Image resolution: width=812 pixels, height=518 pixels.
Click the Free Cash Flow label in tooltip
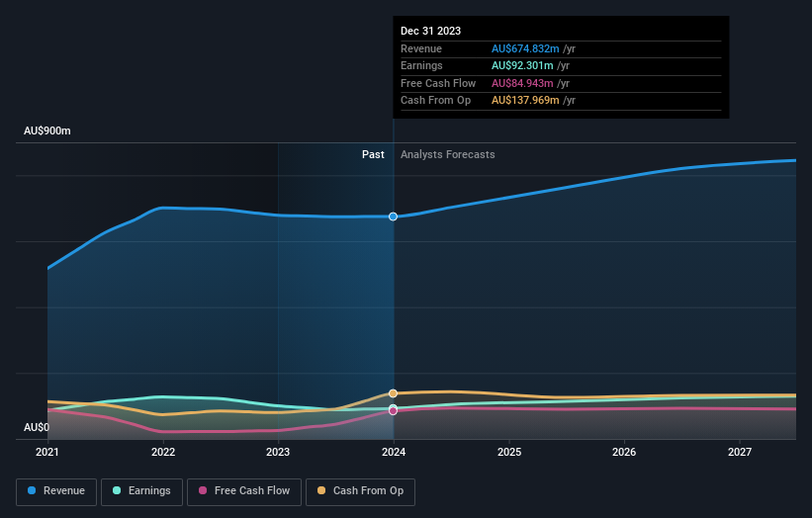click(438, 83)
